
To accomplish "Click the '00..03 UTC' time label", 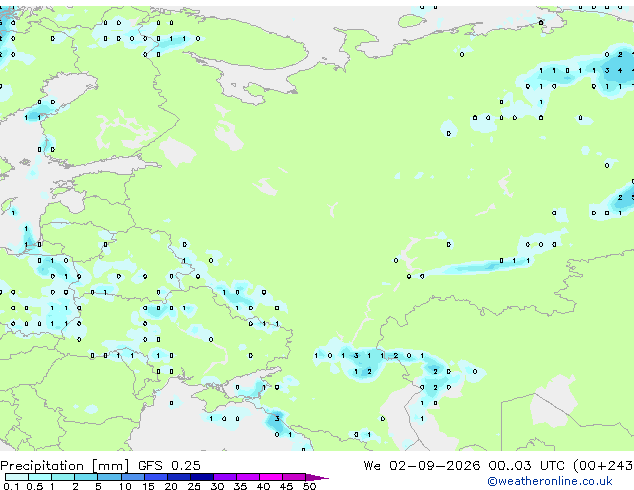I will tap(526, 466).
